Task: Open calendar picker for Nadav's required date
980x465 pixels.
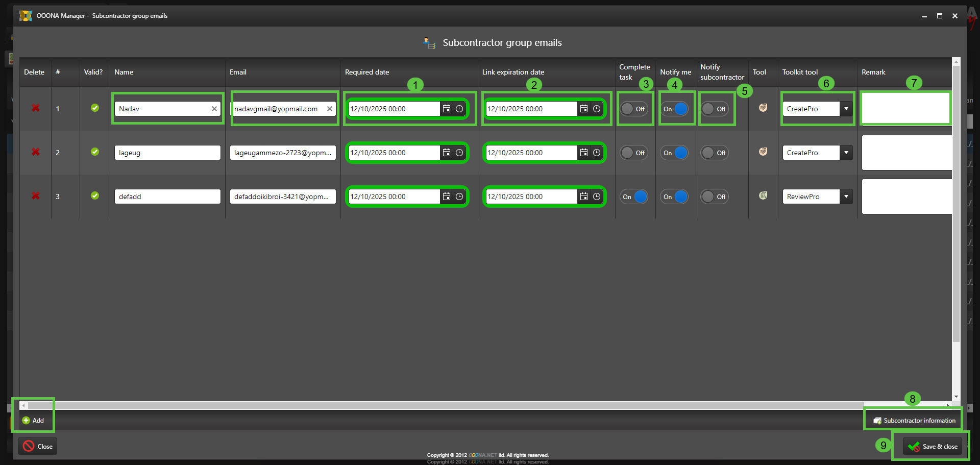Action: pos(447,109)
